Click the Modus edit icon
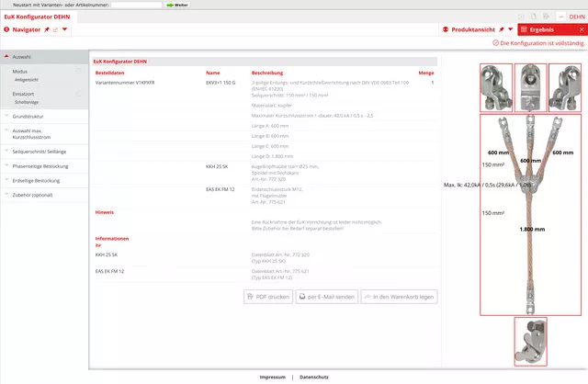Image resolution: width=588 pixels, height=384 pixels. click(79, 72)
